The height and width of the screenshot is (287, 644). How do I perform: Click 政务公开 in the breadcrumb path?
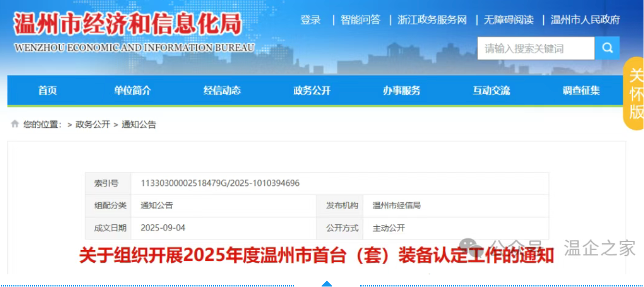click(92, 125)
